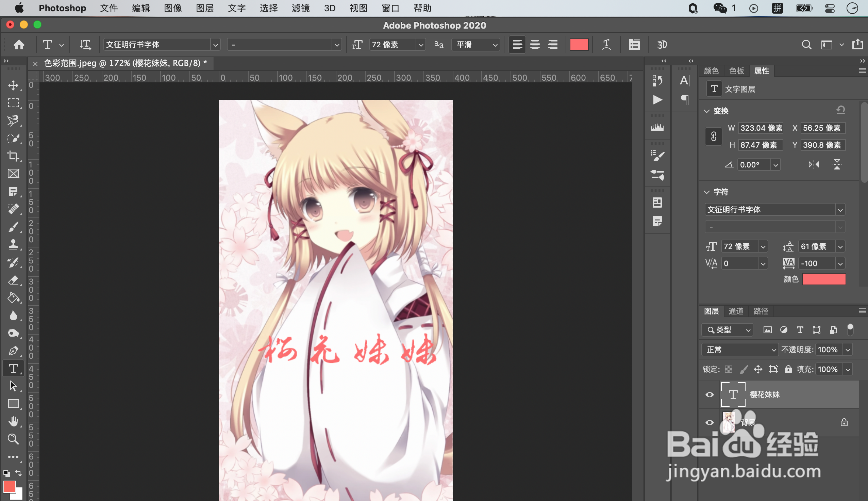This screenshot has height=501, width=868.
Task: Select the Path Selection tool
Action: [x=13, y=386]
